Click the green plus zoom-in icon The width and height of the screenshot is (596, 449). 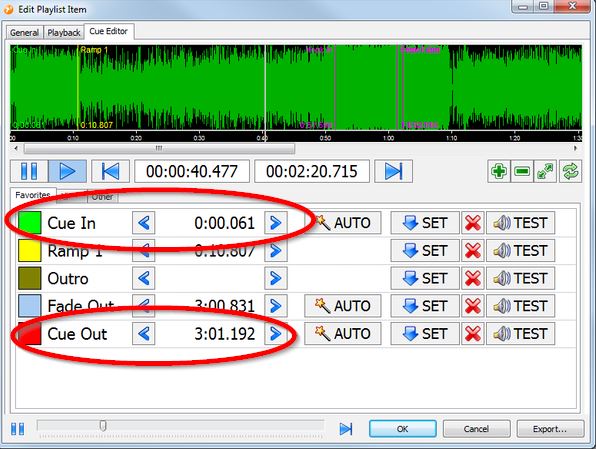point(499,171)
